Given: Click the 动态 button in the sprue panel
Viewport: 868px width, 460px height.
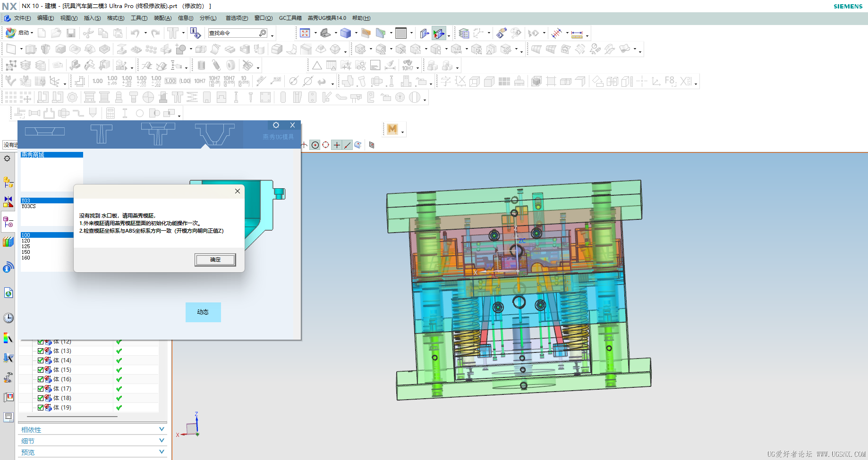Looking at the screenshot, I should point(203,312).
